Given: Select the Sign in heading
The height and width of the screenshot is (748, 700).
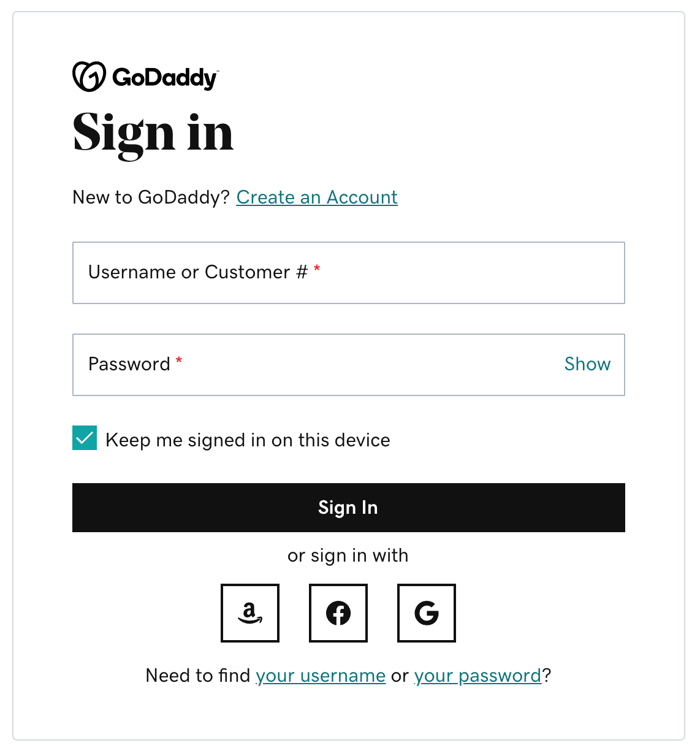Looking at the screenshot, I should (153, 134).
